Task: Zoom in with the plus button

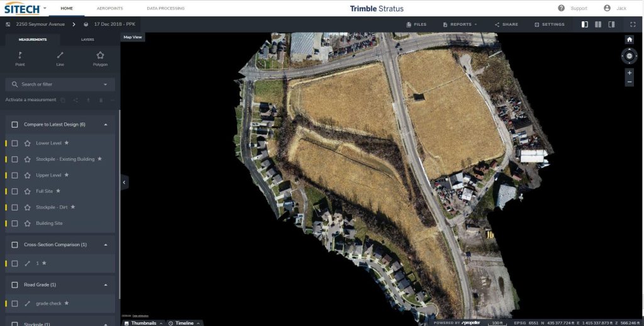Action: pos(630,73)
